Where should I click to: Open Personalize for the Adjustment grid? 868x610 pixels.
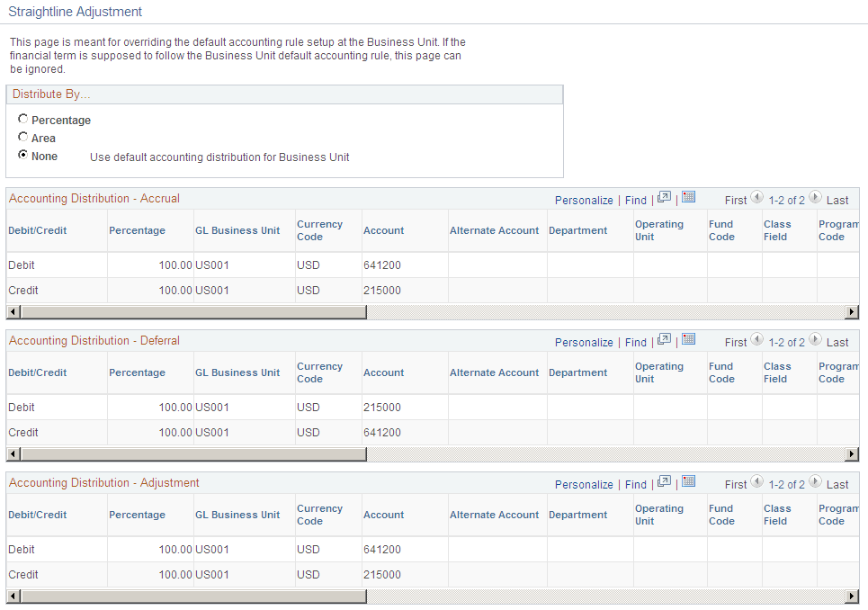584,483
